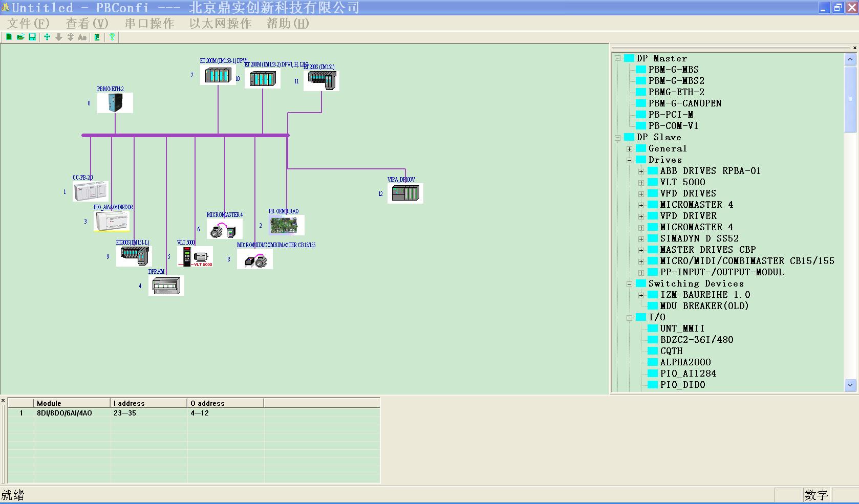
Task: Open the 文件(F) menu
Action: 28,24
